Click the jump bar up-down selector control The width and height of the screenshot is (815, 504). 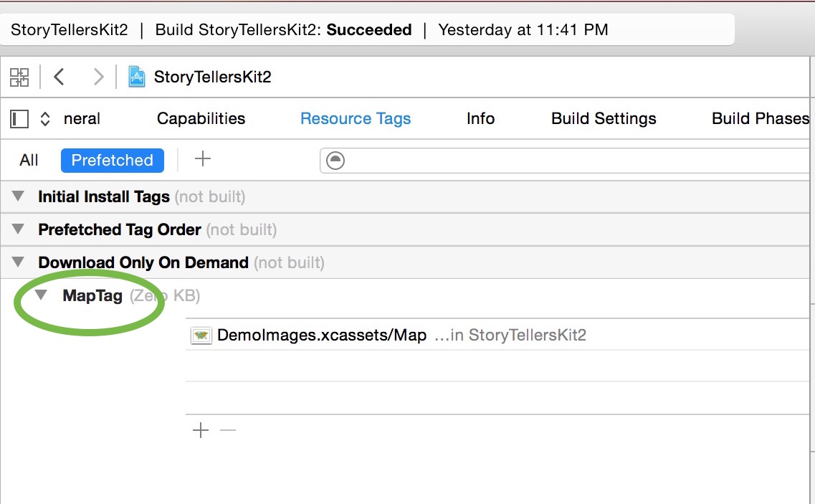click(44, 118)
